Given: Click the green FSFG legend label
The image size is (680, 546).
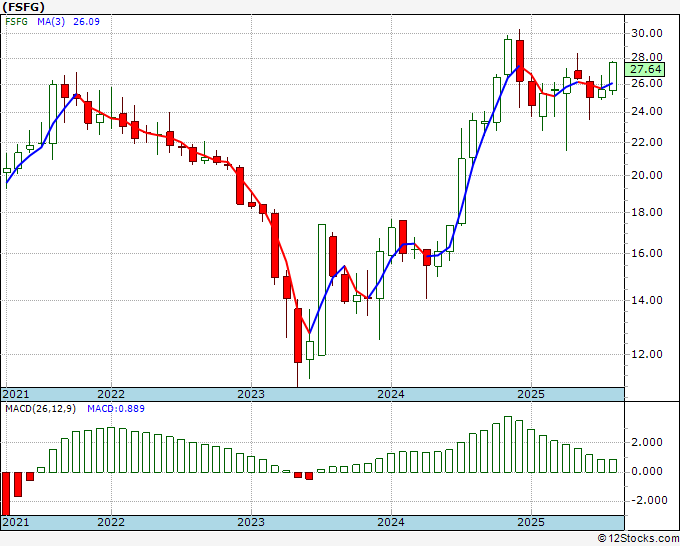Looking at the screenshot, I should point(16,22).
